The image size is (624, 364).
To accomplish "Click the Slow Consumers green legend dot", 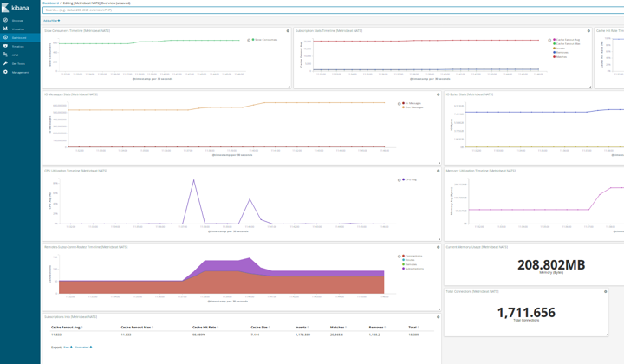I will pos(253,40).
